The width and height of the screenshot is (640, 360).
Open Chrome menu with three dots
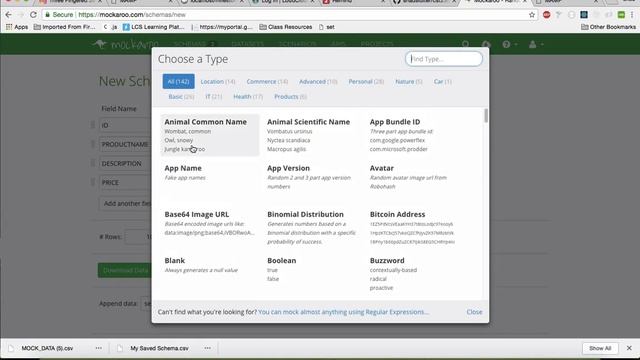pyautogui.click(x=632, y=15)
